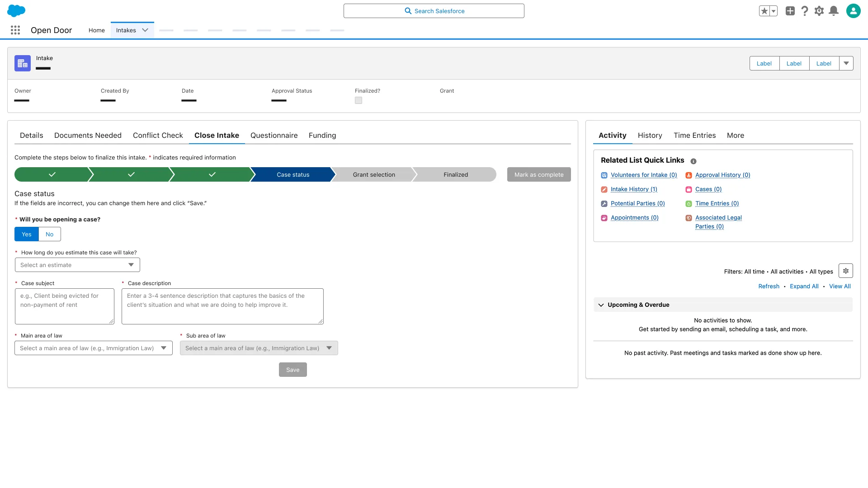Open Appointments (0) link
The image size is (868, 488).
click(634, 218)
